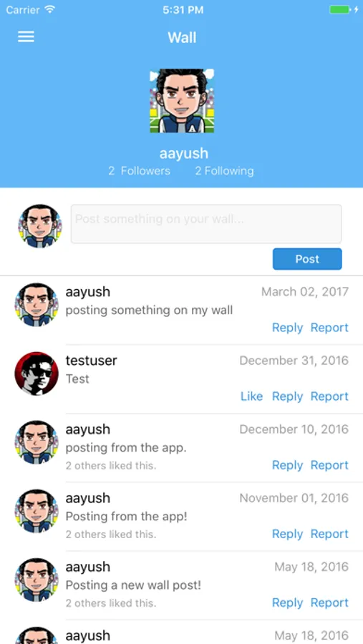Tap avatar of December 10, 2016 post
Viewport: 363px width, 644px height.
click(37, 442)
